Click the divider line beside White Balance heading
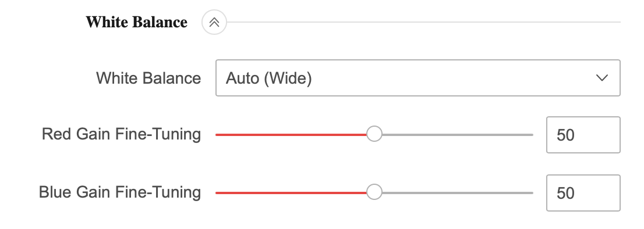The width and height of the screenshot is (644, 229). point(423,22)
